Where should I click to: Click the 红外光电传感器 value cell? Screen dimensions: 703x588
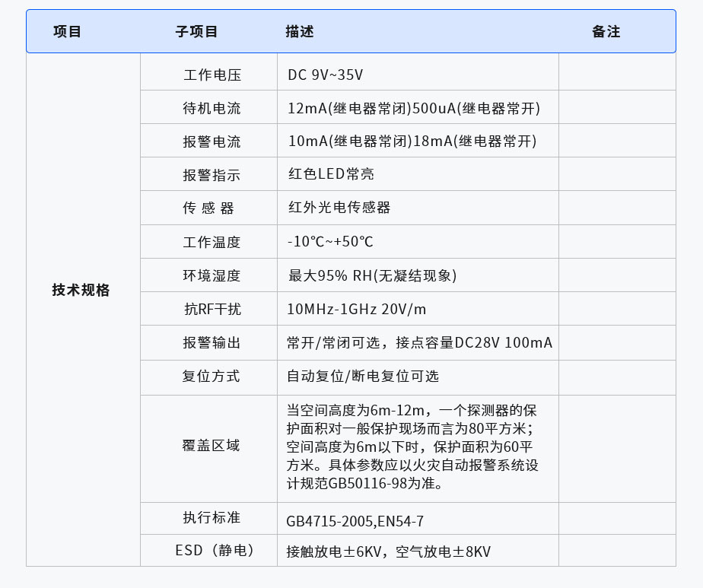(339, 207)
